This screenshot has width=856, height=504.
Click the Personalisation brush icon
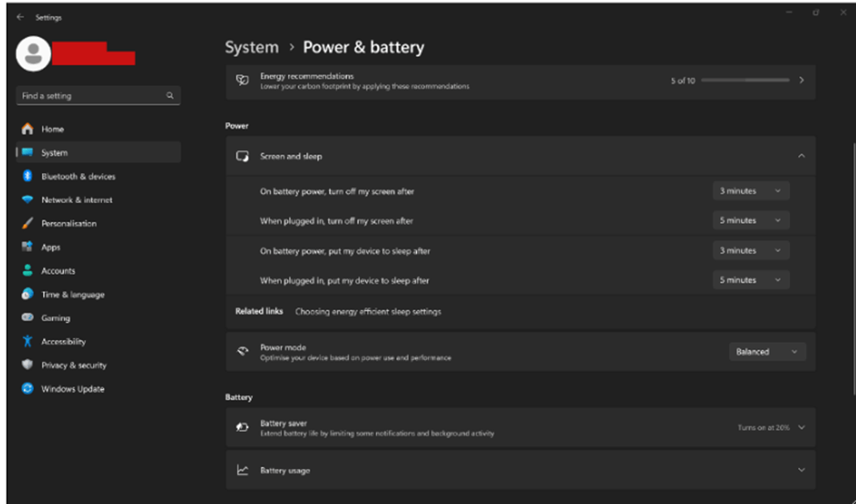(x=27, y=223)
